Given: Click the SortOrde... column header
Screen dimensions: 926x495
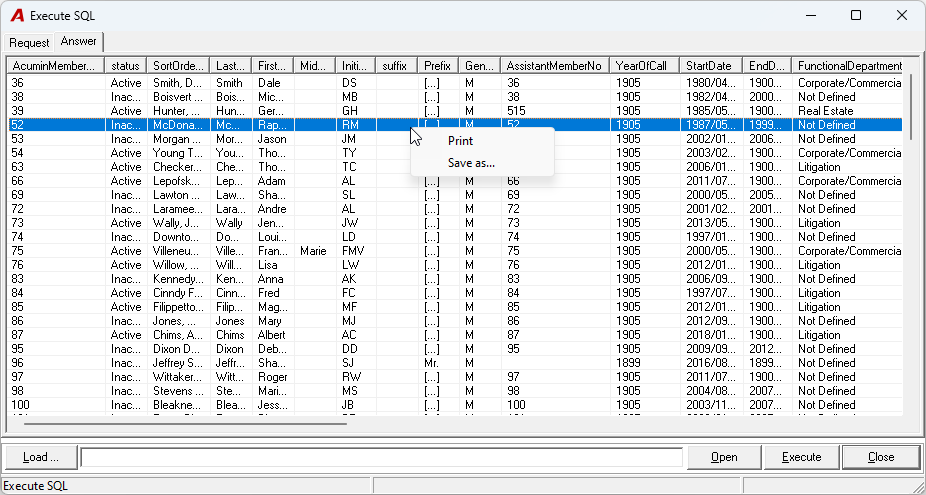Looking at the screenshot, I should [178, 66].
